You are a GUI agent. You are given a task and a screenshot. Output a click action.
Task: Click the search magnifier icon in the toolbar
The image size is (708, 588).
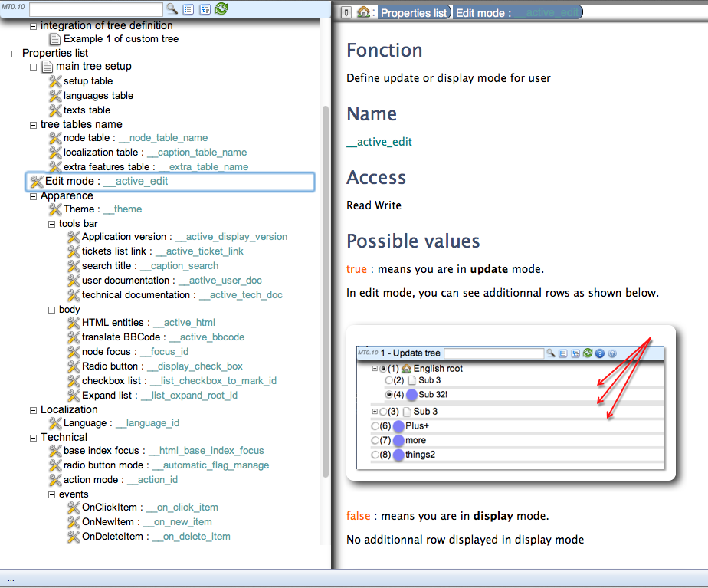pyautogui.click(x=172, y=9)
